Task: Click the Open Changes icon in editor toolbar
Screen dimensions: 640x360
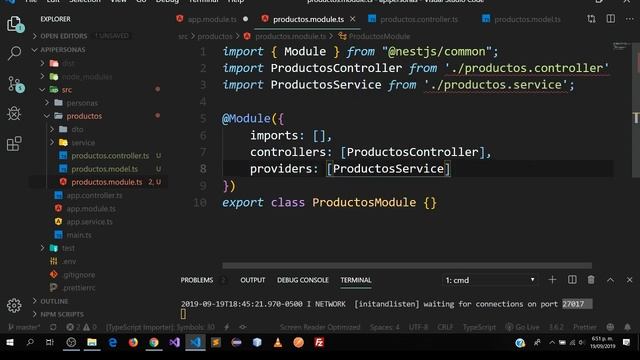Action: click(591, 19)
